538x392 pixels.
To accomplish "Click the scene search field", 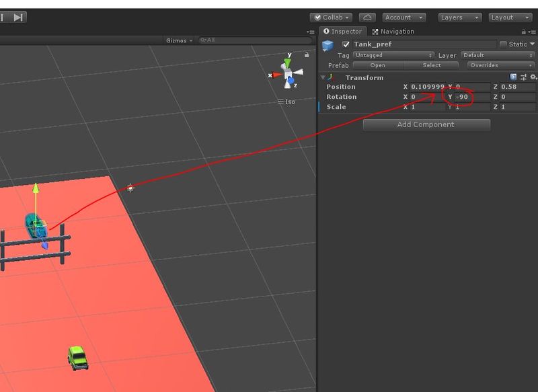I will (x=255, y=40).
